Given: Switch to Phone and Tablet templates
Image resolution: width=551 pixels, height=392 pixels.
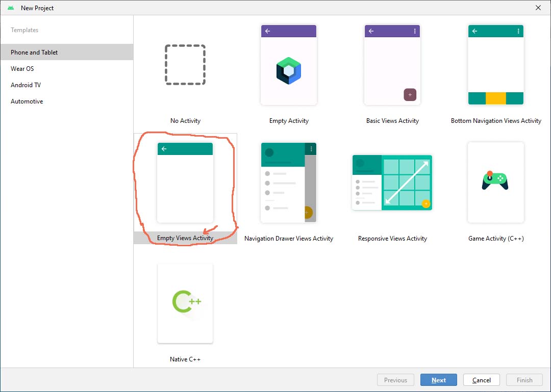Looking at the screenshot, I should tap(34, 53).
